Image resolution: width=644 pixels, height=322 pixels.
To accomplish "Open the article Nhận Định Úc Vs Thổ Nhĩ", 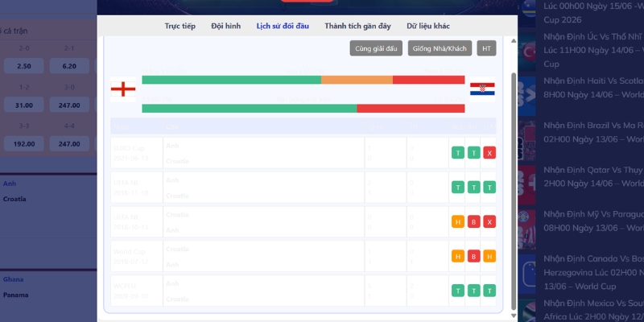I will [x=593, y=50].
